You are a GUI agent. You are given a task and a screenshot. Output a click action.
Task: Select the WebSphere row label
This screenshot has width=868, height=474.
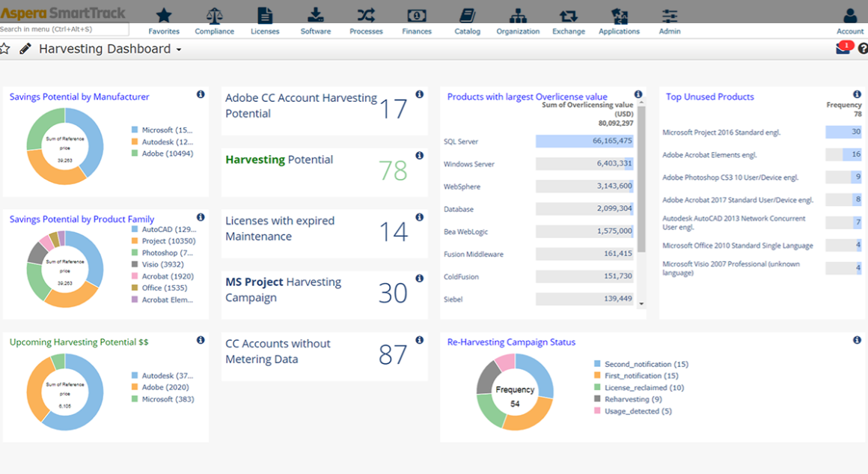tap(462, 187)
